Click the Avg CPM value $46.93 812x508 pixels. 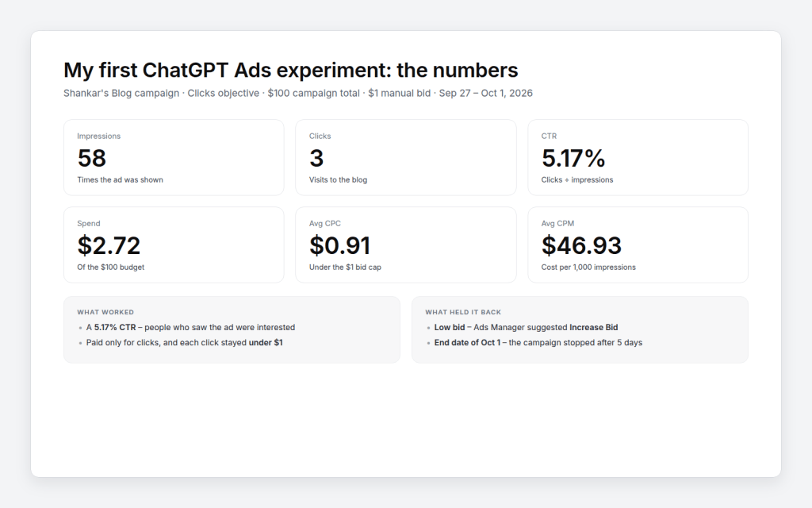click(x=581, y=246)
